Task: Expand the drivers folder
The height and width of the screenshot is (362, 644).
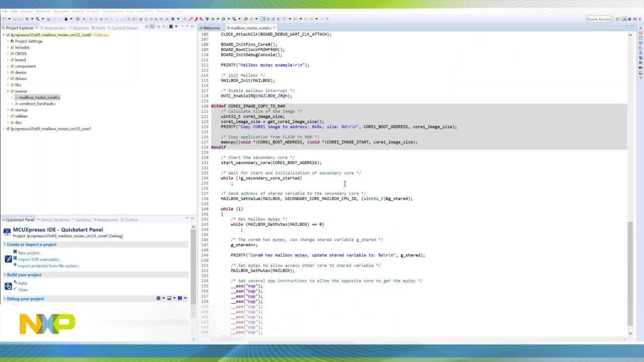Action: (8, 78)
